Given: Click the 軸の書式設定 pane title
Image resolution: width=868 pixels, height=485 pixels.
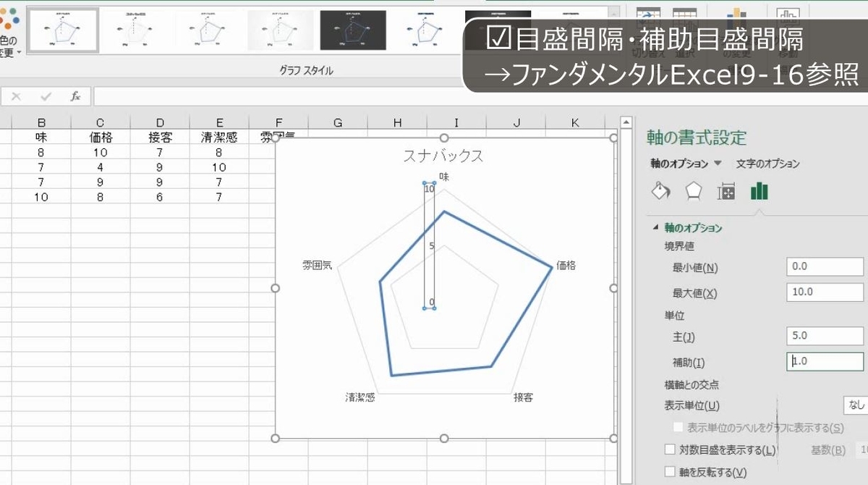Looking at the screenshot, I should 696,138.
